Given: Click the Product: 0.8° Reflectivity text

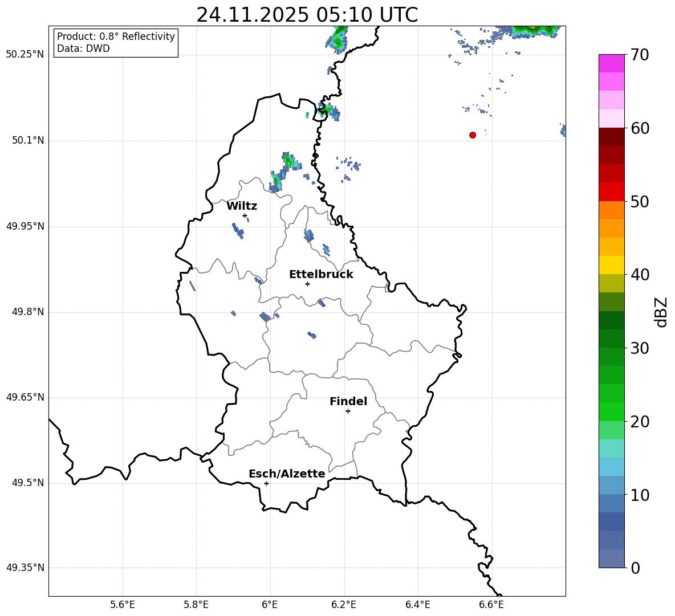Looking at the screenshot, I should (116, 36).
